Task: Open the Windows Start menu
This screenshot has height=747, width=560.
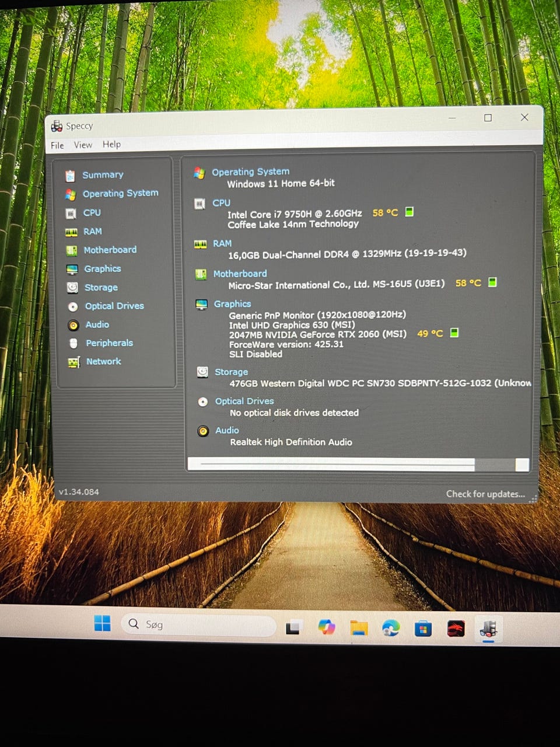Action: [103, 623]
